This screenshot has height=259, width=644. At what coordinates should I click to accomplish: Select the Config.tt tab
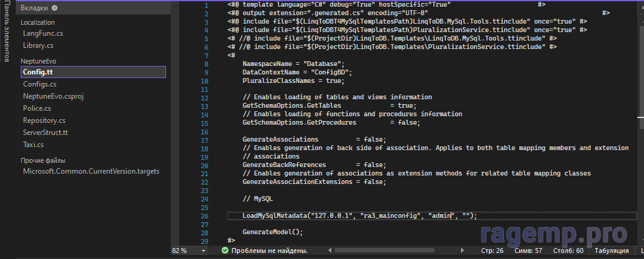pos(38,72)
